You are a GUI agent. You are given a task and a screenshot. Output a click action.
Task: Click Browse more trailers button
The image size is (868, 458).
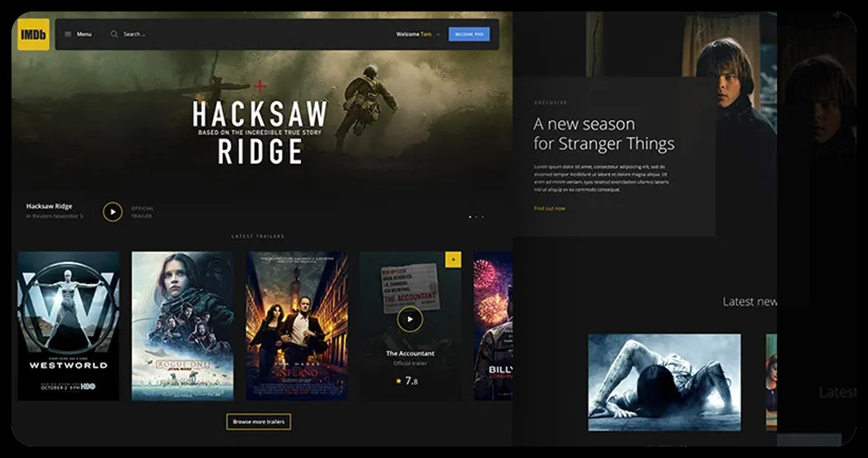[259, 421]
